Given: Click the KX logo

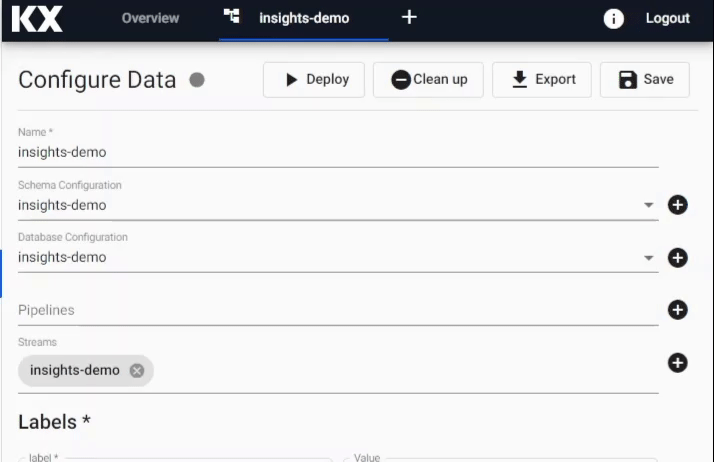Looking at the screenshot, I should point(37,19).
